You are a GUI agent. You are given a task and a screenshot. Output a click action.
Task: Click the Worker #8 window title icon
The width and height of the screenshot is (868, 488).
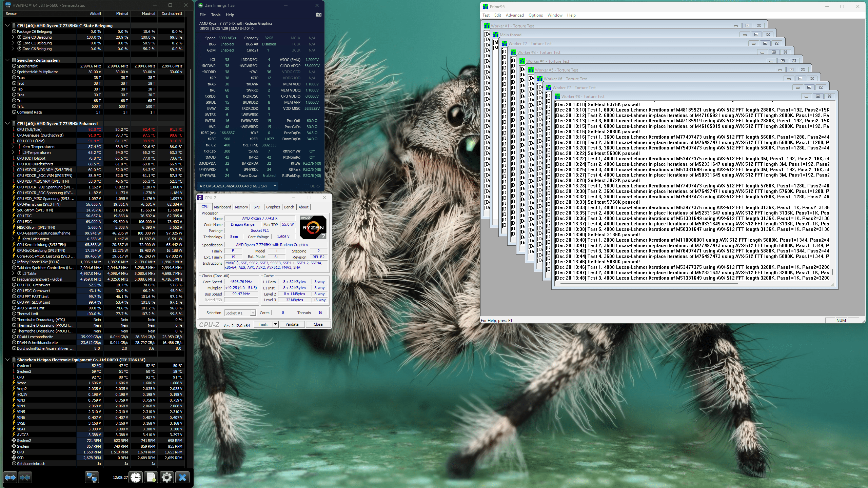557,97
